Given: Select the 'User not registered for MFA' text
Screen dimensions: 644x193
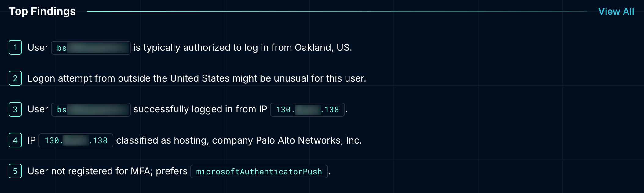Looking at the screenshot, I should point(108,171).
